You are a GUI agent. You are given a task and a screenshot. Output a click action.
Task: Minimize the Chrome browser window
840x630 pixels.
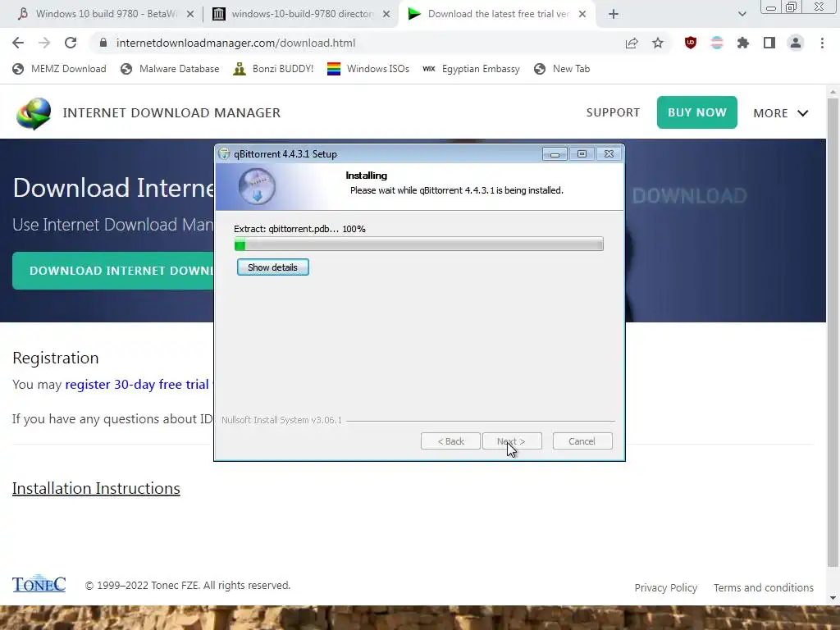(x=771, y=7)
